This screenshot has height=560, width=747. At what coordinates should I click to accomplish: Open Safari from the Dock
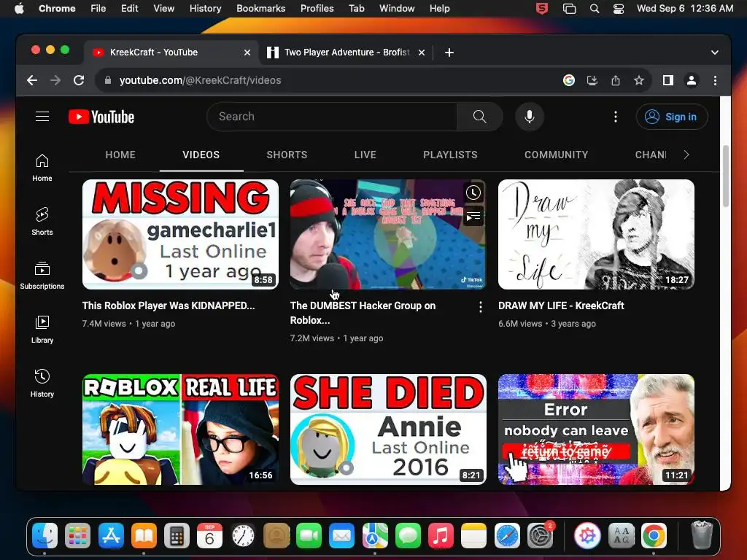click(x=507, y=536)
